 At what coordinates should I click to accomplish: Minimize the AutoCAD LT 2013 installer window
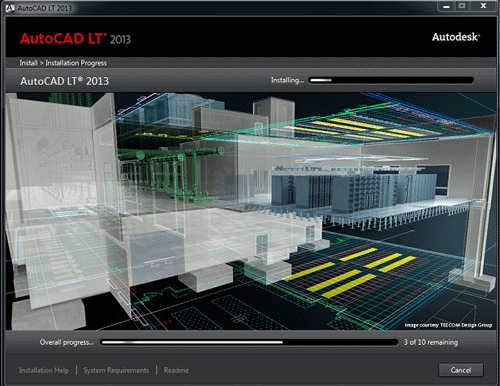click(x=447, y=6)
